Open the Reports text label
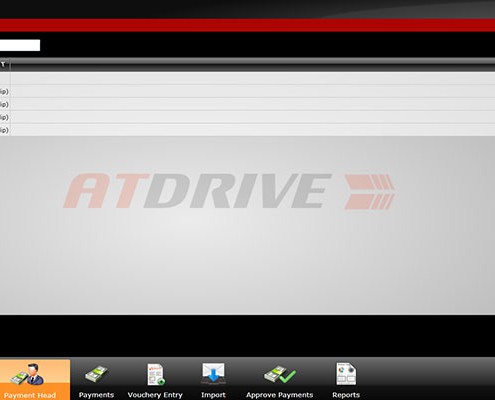Viewport: 495px width, 400px height. 346,395
